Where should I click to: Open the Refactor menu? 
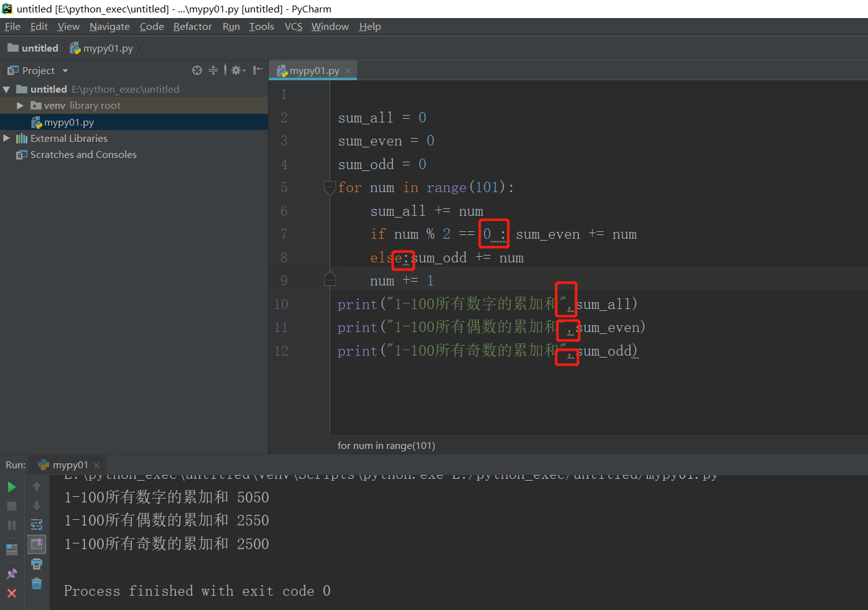click(193, 26)
